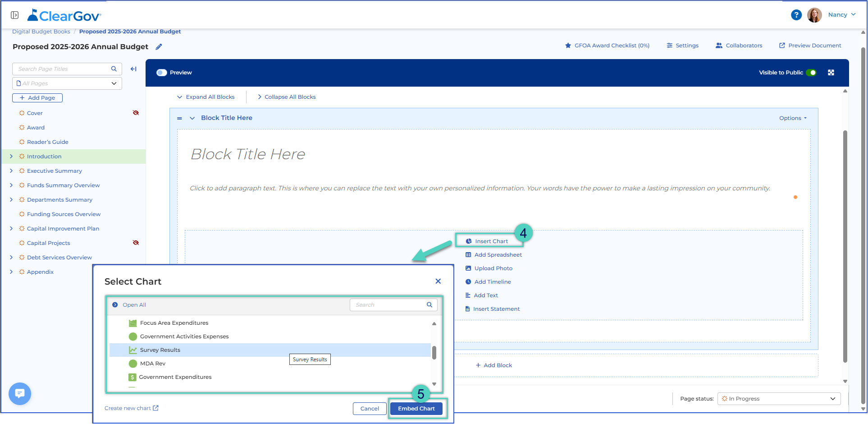Expand the Departments Summary item
The height and width of the screenshot is (424, 868).
point(11,200)
